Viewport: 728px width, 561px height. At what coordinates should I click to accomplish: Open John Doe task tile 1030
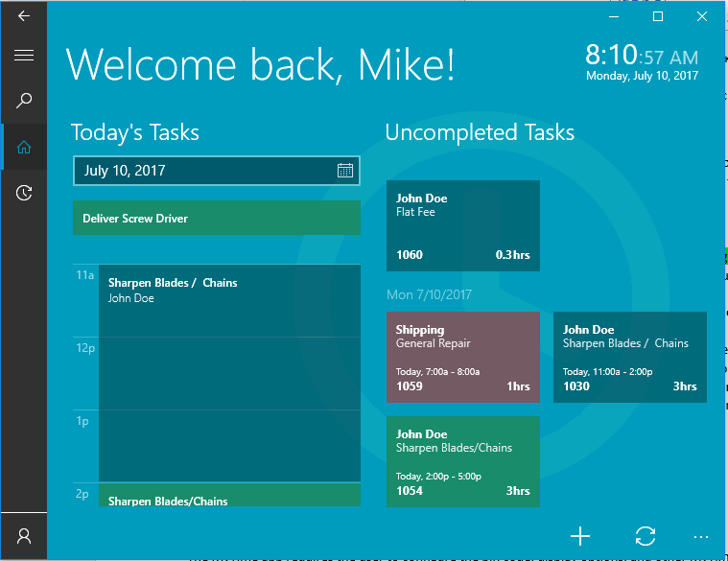629,357
